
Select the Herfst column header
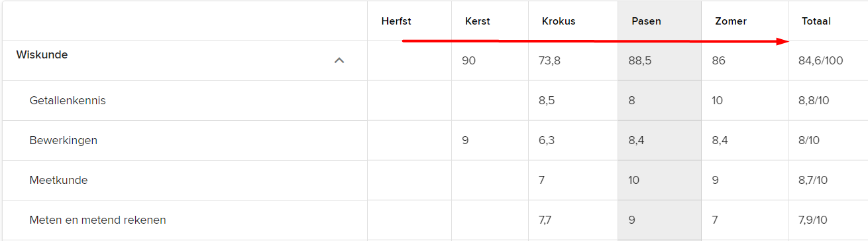point(396,21)
